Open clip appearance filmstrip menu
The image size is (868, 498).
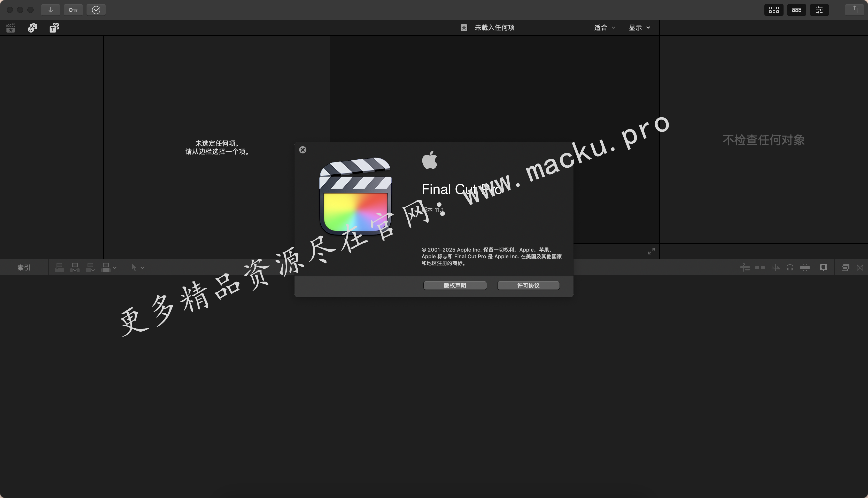point(824,268)
